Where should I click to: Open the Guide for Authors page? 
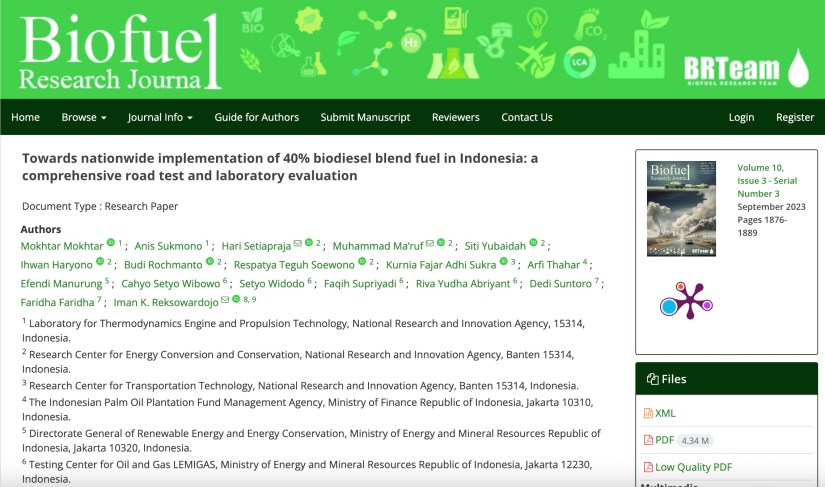256,117
